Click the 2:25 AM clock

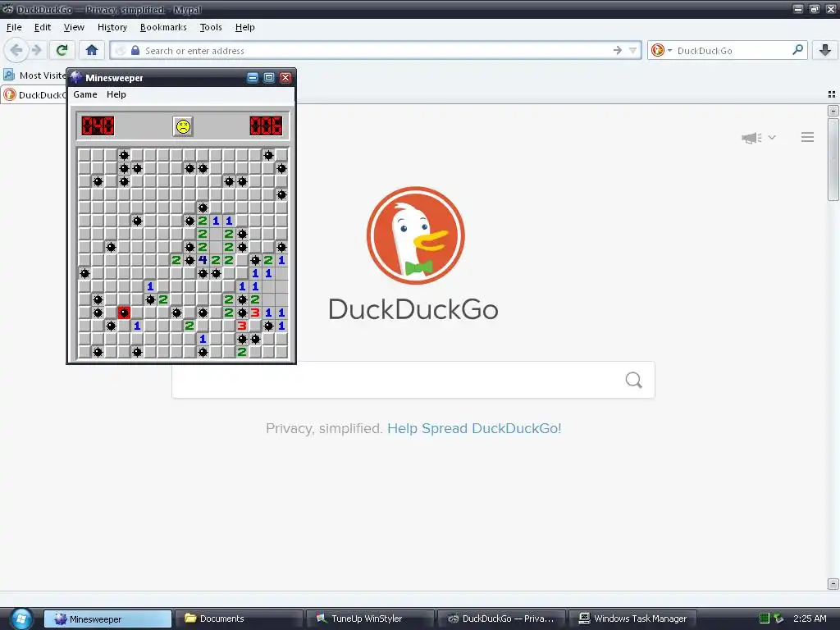[810, 619]
